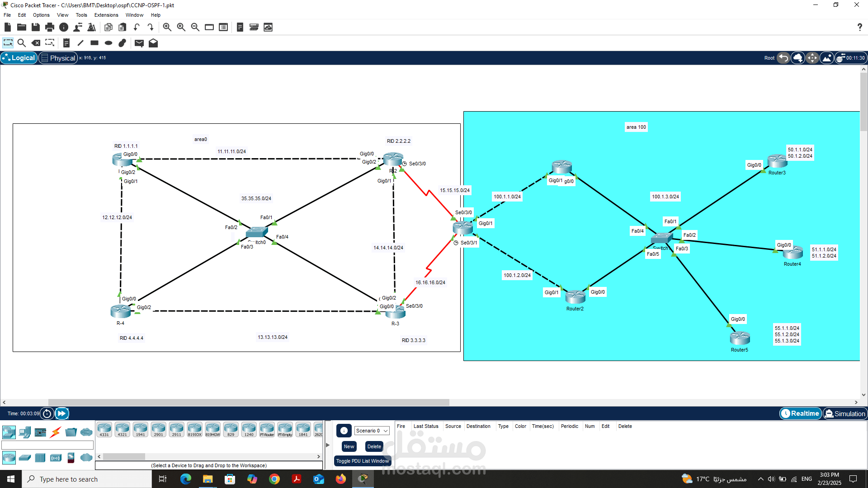Screen dimensions: 868x488
Task: Set the tiled background image
Action: click(x=827, y=58)
